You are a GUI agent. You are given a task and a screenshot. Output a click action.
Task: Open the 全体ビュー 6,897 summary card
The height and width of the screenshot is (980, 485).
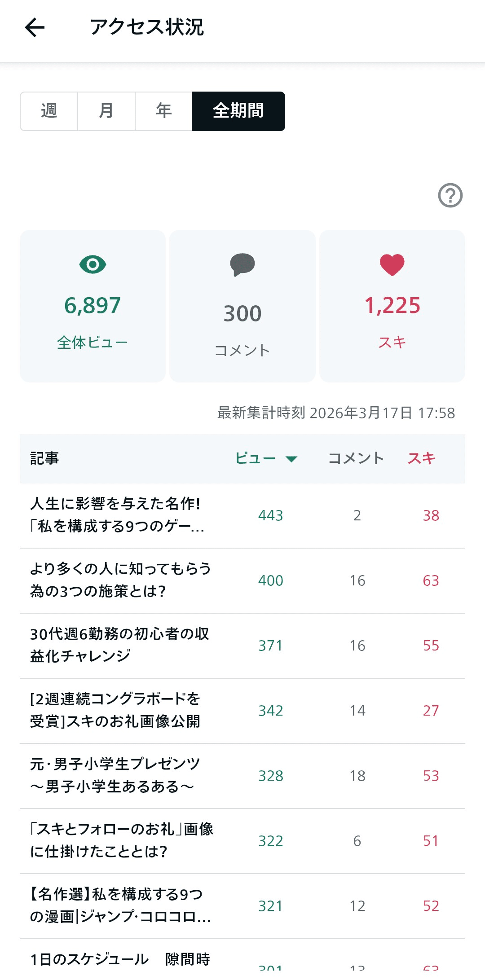93,306
